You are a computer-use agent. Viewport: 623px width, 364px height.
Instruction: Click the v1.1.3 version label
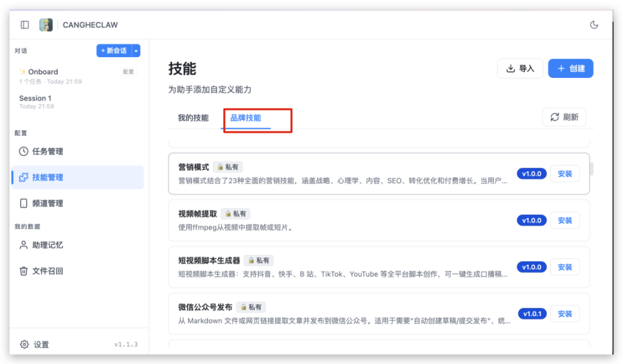click(126, 345)
